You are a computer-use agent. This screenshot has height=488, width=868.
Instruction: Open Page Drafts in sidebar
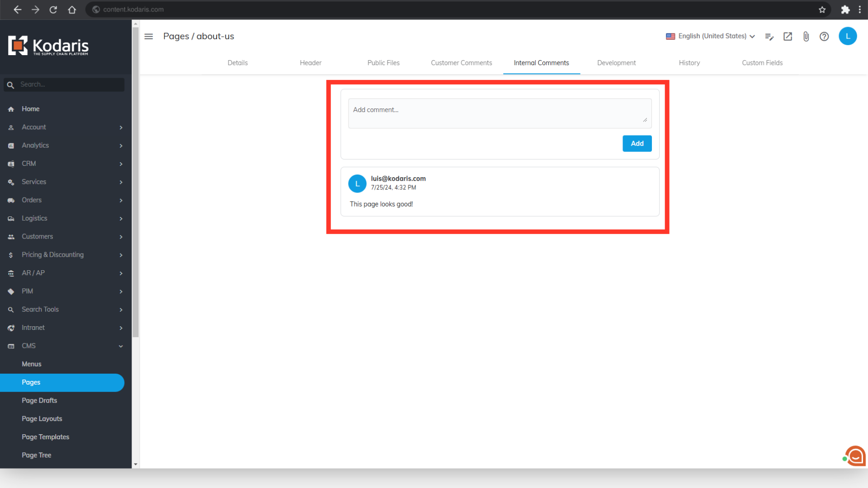coord(39,400)
